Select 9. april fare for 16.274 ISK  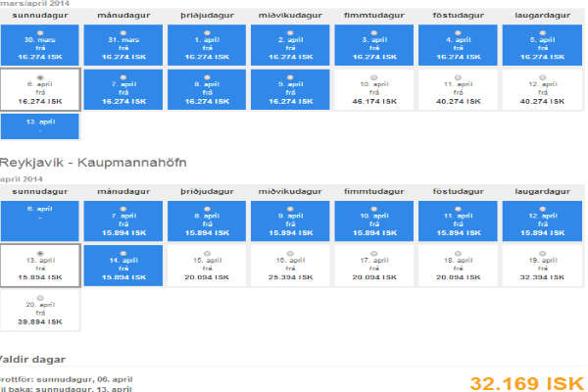(291, 76)
